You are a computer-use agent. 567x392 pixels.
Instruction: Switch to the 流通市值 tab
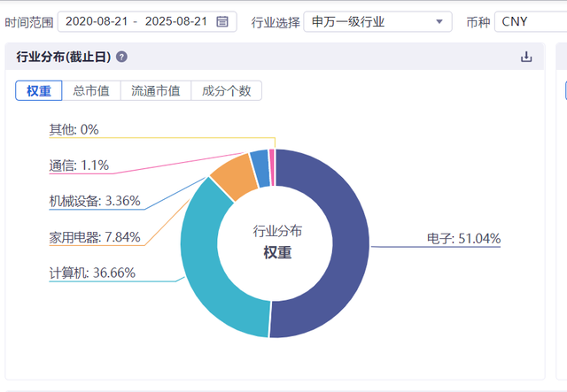click(x=156, y=90)
